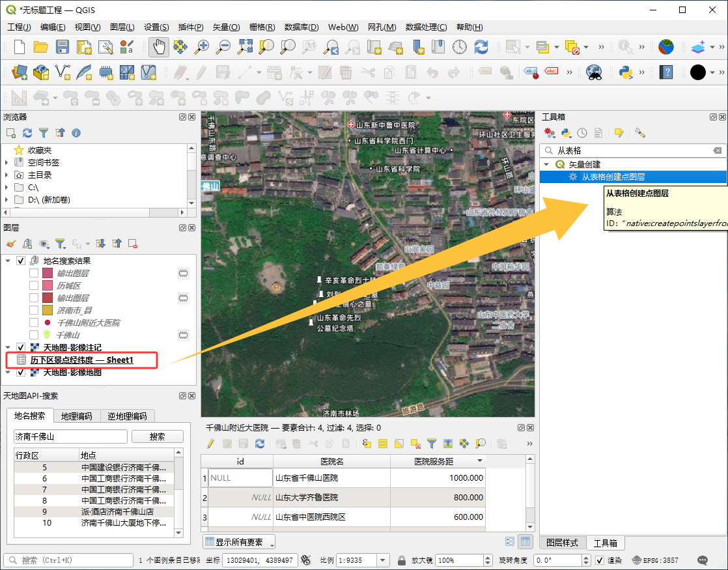Viewport: 728px width, 570px height.
Task: Expand the C:\ drive node
Action: click(x=7, y=188)
